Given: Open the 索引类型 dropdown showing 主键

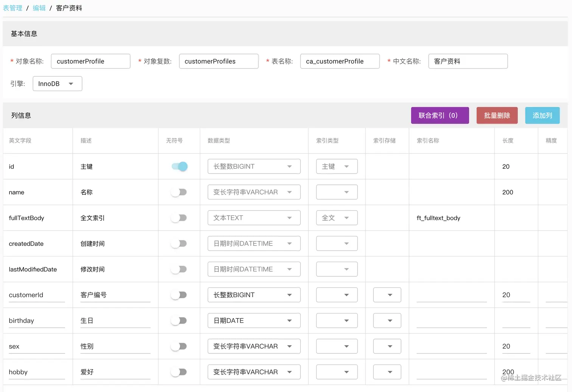Looking at the screenshot, I should [x=336, y=166].
